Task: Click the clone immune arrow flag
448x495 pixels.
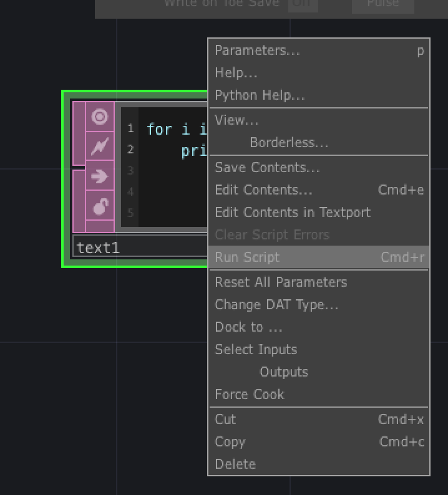Action: 100,176
